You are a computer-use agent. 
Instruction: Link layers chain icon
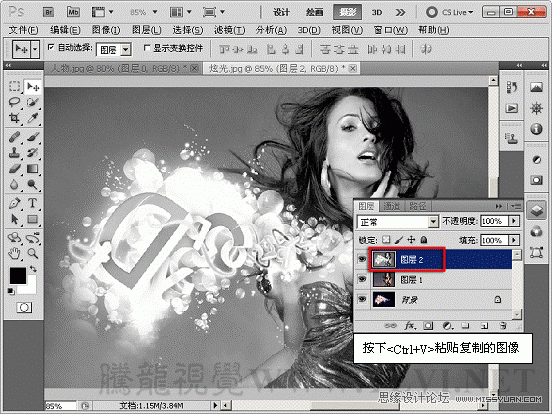click(390, 326)
